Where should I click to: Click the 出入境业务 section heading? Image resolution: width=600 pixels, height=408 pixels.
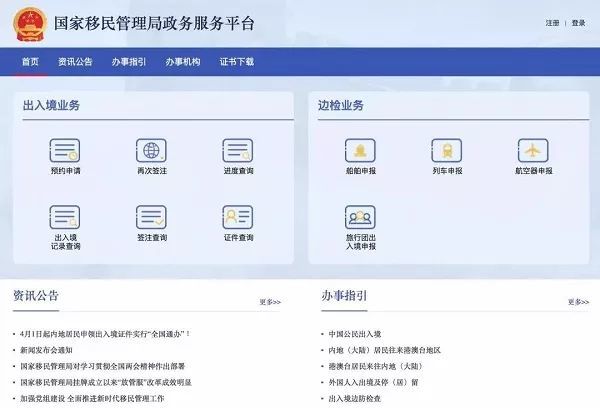coord(51,105)
